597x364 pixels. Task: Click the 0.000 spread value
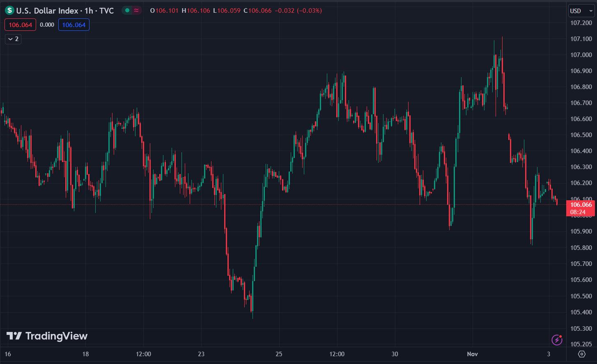[47, 25]
